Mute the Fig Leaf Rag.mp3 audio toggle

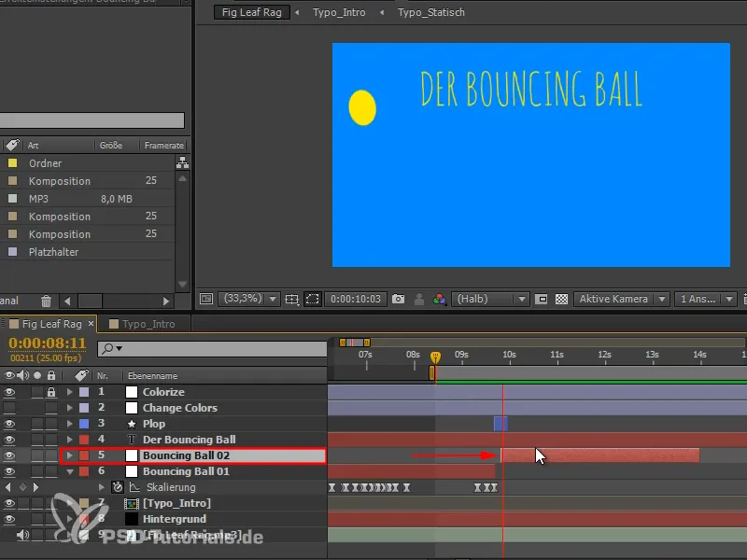(x=22, y=535)
